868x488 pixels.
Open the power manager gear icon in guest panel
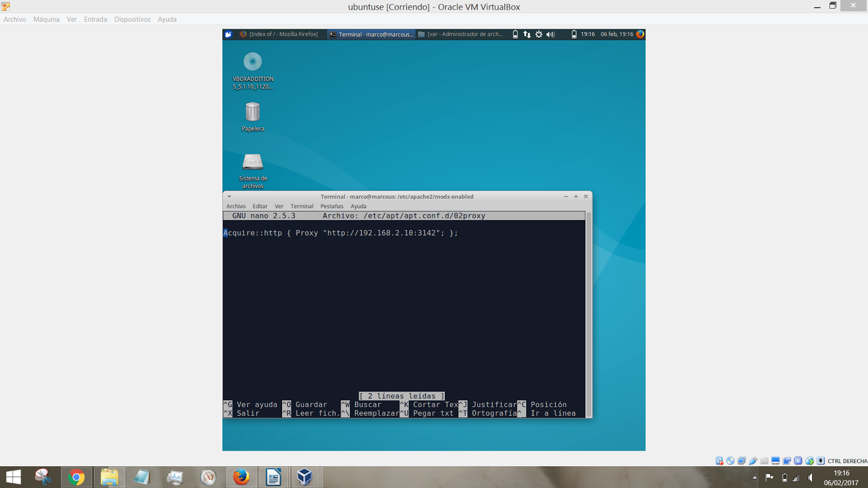click(539, 34)
